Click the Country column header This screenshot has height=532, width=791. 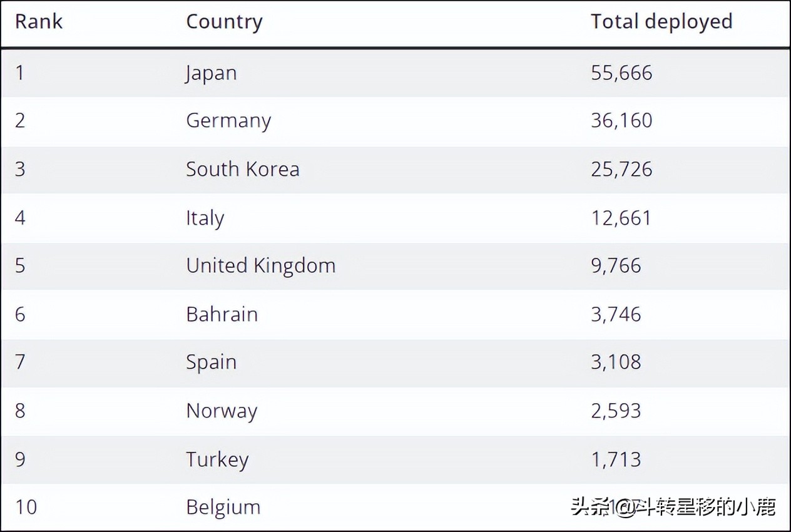pyautogui.click(x=224, y=22)
